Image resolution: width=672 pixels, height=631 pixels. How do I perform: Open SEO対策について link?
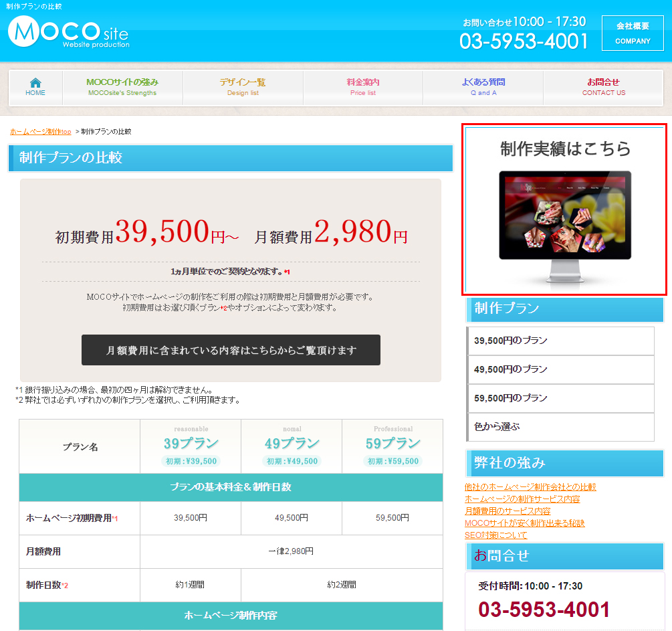[496, 535]
